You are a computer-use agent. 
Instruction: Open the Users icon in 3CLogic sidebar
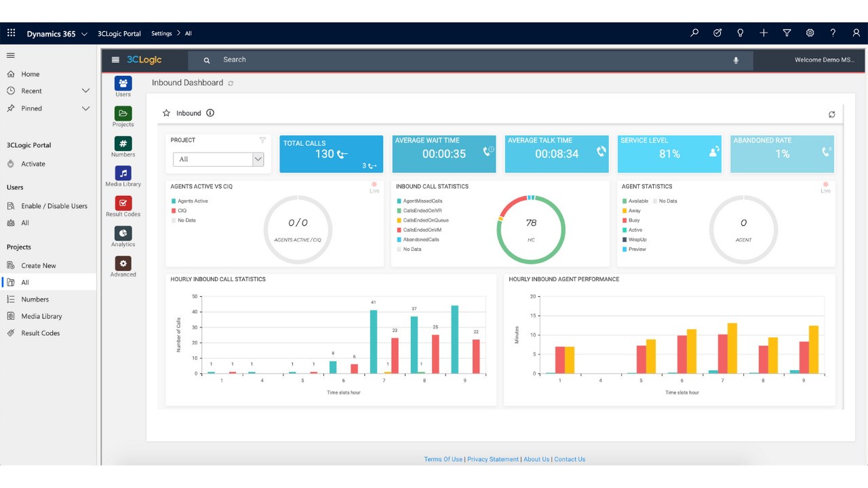tap(123, 83)
